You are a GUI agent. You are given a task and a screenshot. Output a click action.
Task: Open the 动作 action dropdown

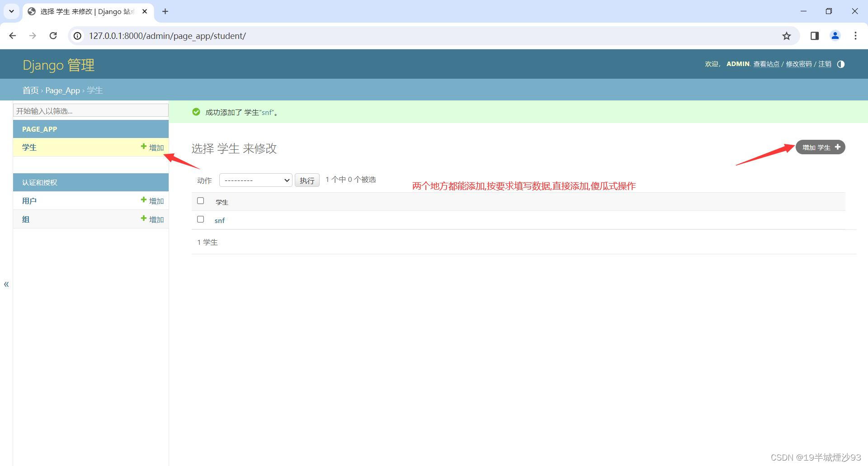[256, 180]
